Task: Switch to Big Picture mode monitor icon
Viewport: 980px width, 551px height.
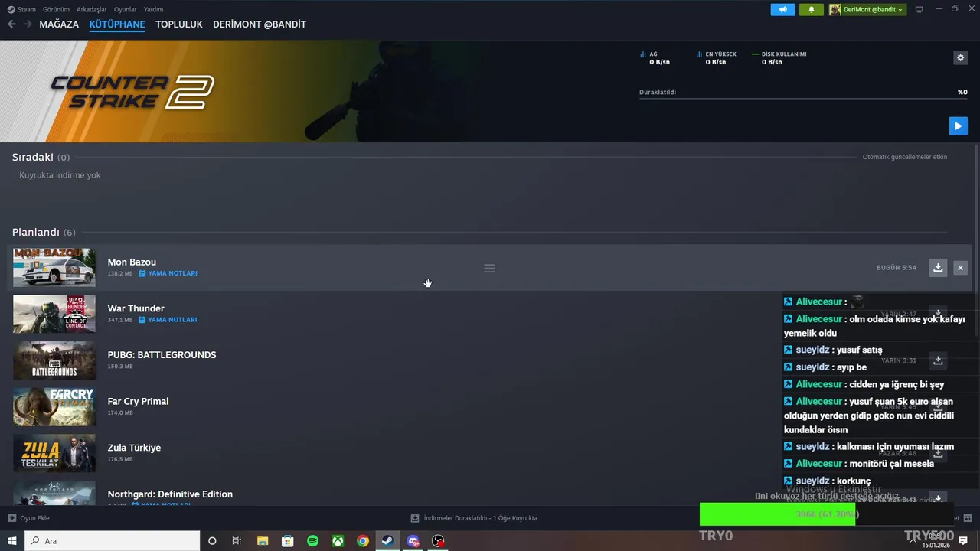Action: tap(920, 9)
